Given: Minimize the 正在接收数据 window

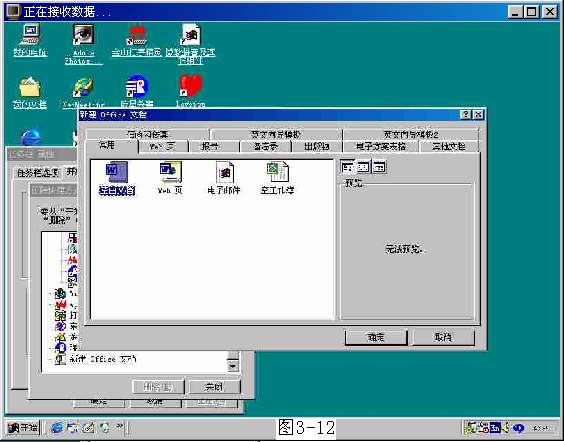Looking at the screenshot, I should pos(515,12).
